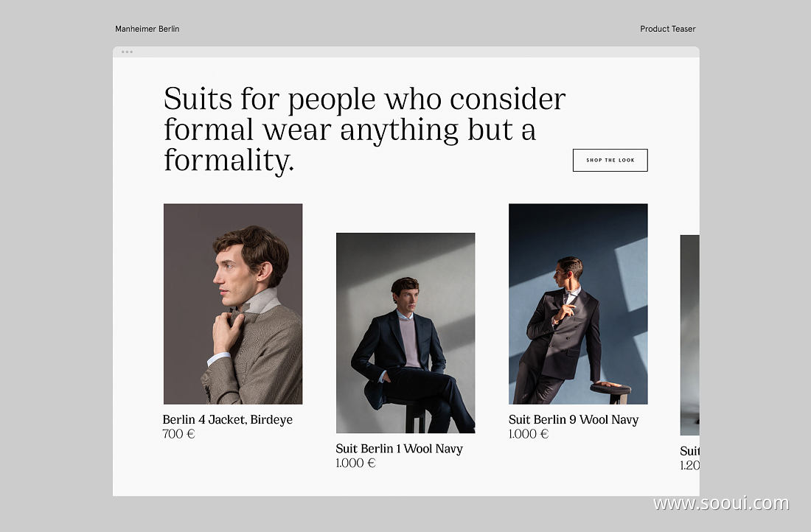Click the cut-off fourth product price
This screenshot has width=811, height=532.
[689, 465]
